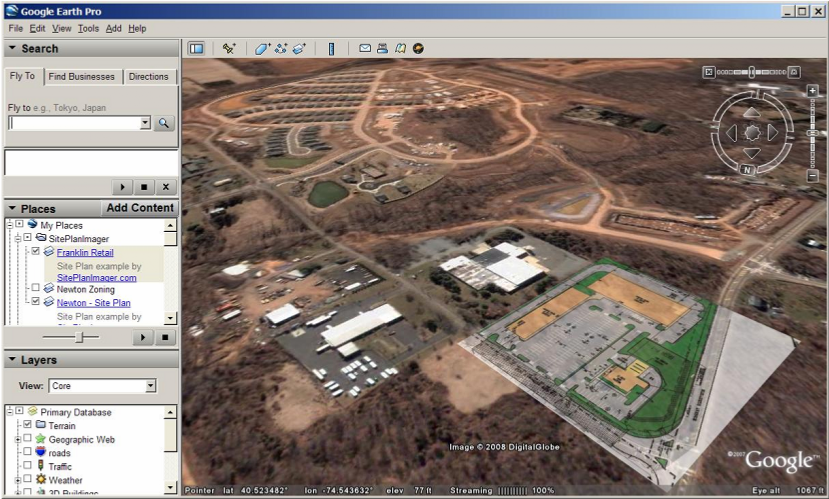Click in the Fly to input field
829x499 pixels.
(x=75, y=123)
